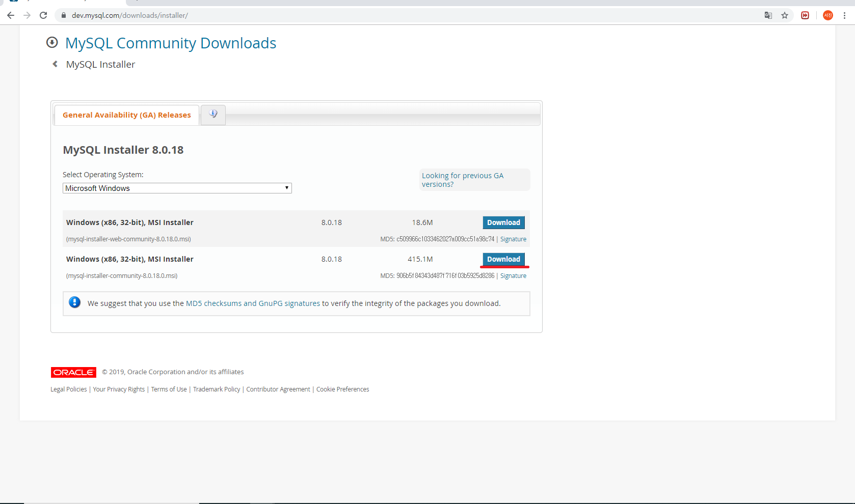This screenshot has height=504, width=855.
Task: Switch to the information icon tab
Action: (x=213, y=114)
